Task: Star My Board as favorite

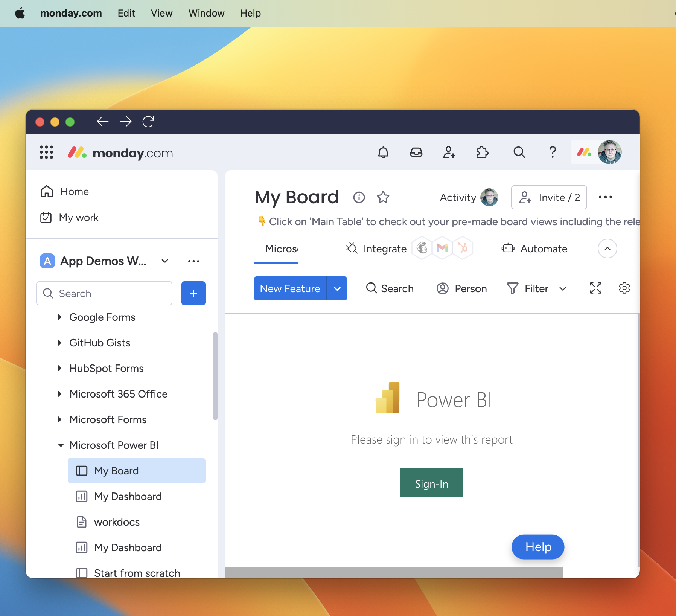Action: [383, 197]
